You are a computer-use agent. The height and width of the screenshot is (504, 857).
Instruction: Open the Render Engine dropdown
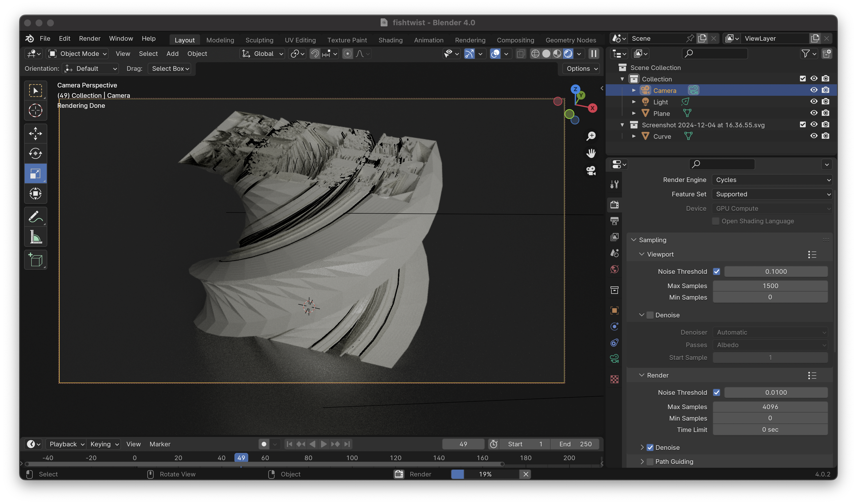point(772,180)
